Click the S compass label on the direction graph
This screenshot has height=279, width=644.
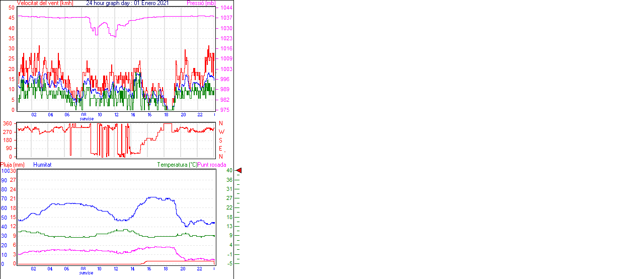pyautogui.click(x=220, y=140)
